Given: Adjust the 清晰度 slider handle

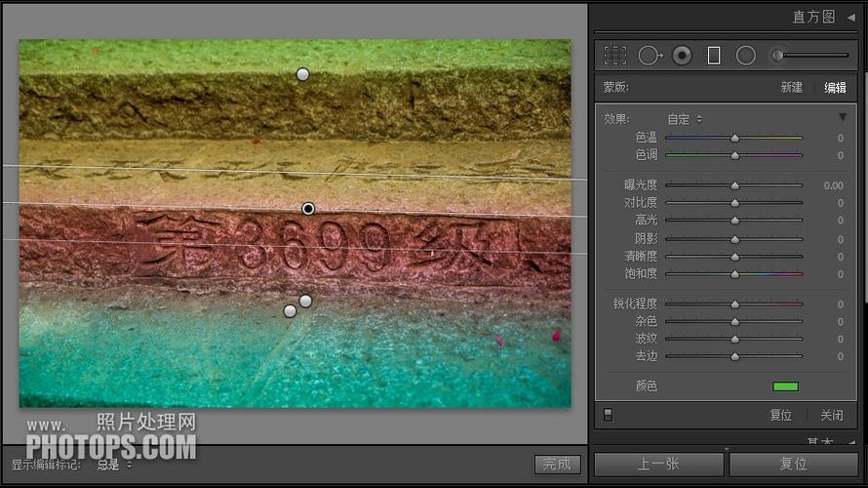Looking at the screenshot, I should pos(735,257).
